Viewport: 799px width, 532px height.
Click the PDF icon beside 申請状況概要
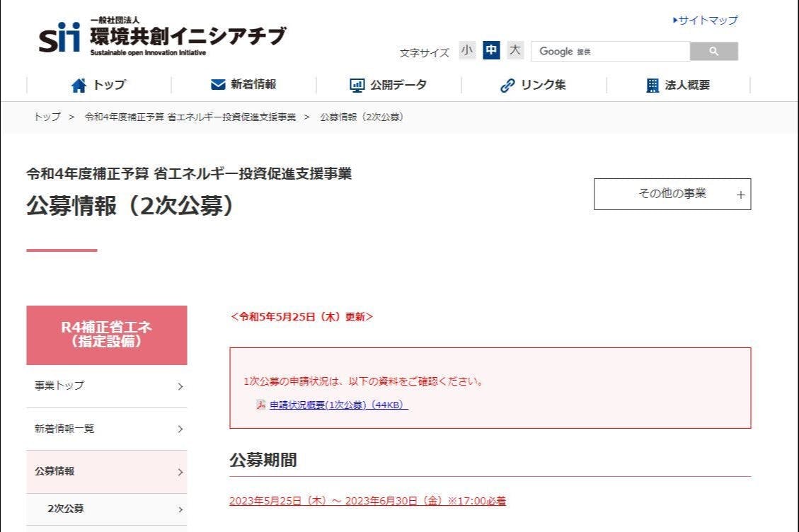coord(260,405)
